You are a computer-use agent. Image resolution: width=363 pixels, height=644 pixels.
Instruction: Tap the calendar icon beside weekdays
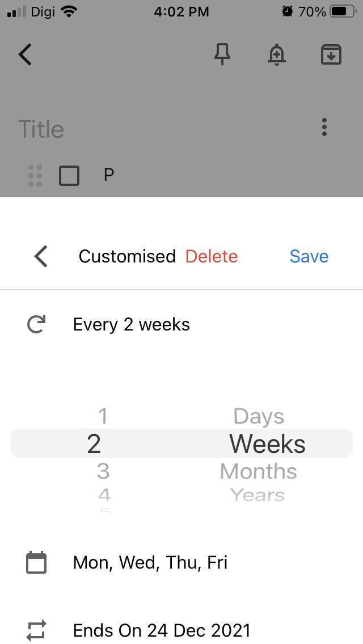(36, 563)
